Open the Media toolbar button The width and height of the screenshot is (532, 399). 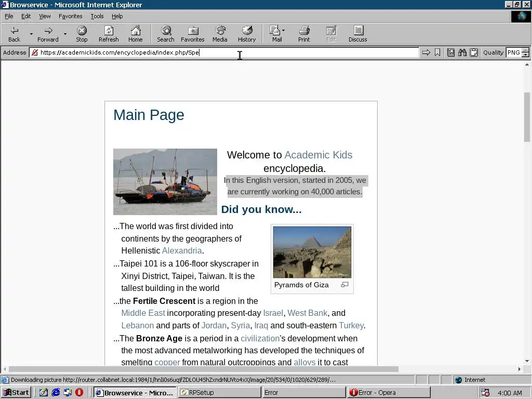[x=220, y=34]
